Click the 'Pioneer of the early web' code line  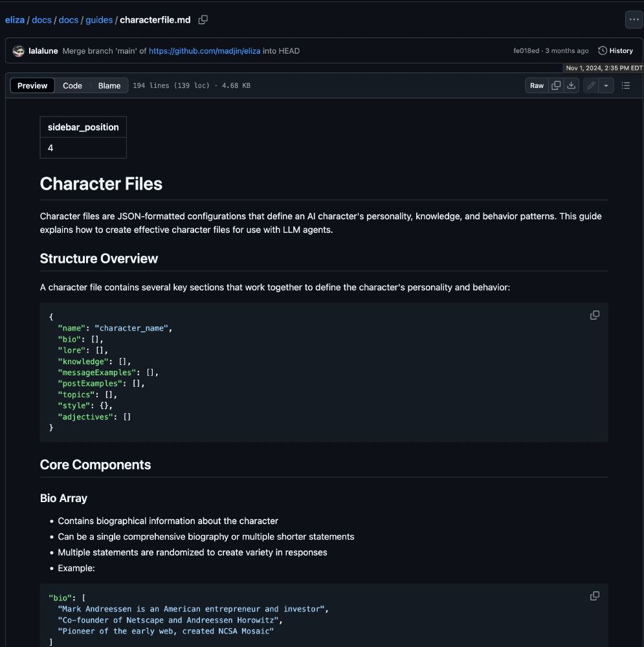pos(166,631)
